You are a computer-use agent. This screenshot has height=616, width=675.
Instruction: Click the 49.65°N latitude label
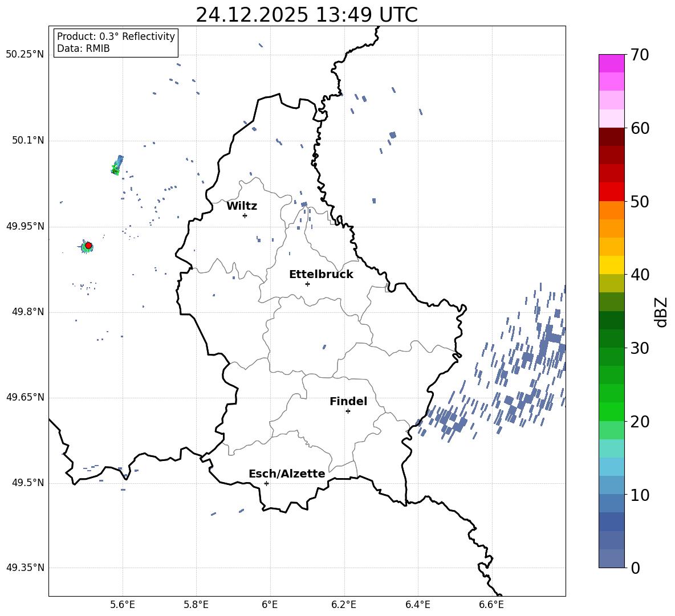25,397
